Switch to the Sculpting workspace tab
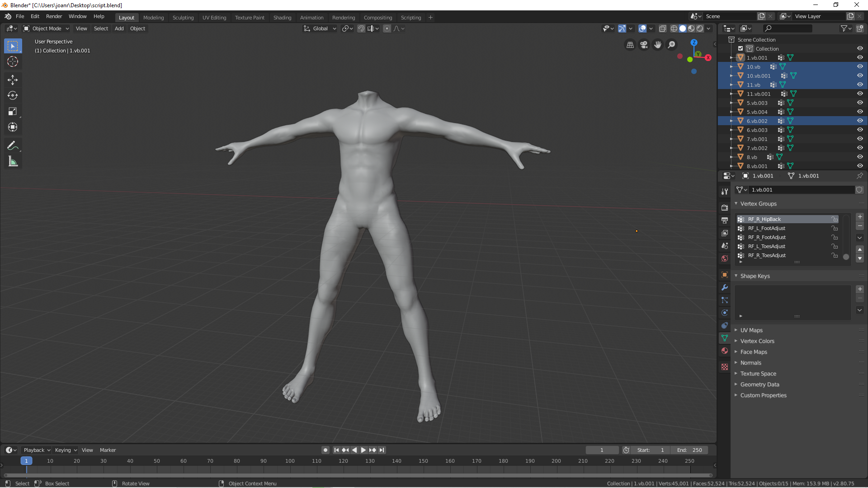 coord(183,18)
